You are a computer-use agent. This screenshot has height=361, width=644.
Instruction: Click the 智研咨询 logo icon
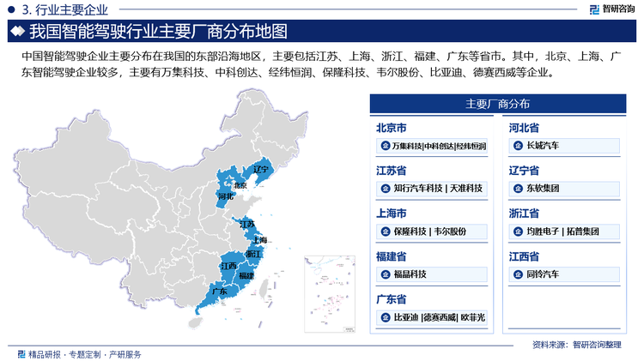click(594, 9)
